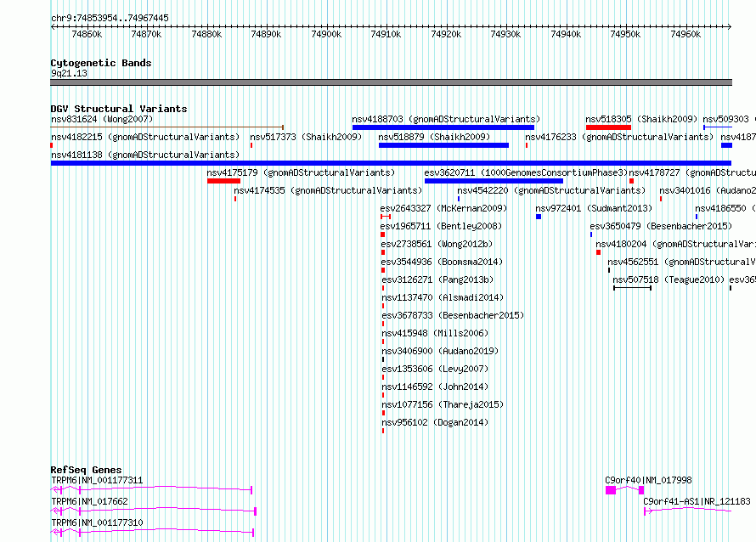Click nsv517373 (Shaikh2009) label
756x542 pixels.
pos(306,137)
